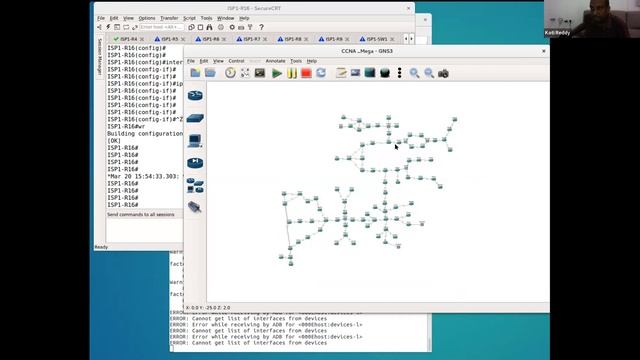Open GNS3 View menu

click(x=218, y=61)
